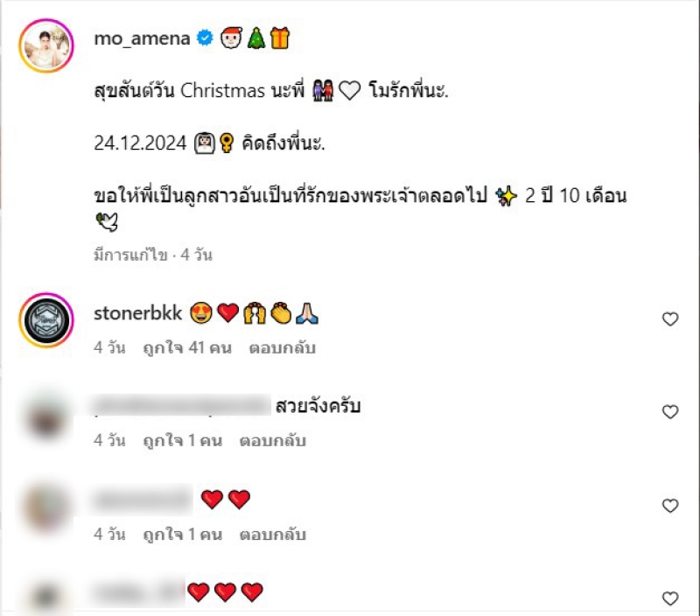Like the three red hearts comment
The image size is (700, 616).
coord(670,598)
